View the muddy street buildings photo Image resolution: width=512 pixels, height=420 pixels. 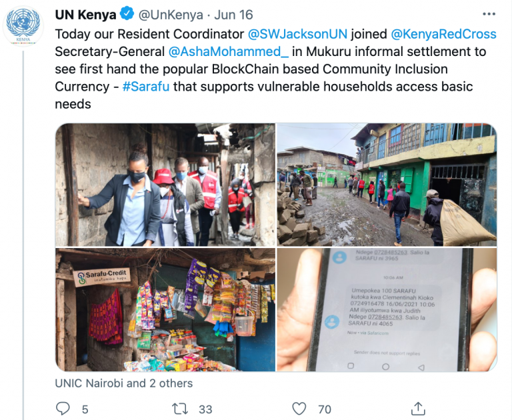coord(387,185)
